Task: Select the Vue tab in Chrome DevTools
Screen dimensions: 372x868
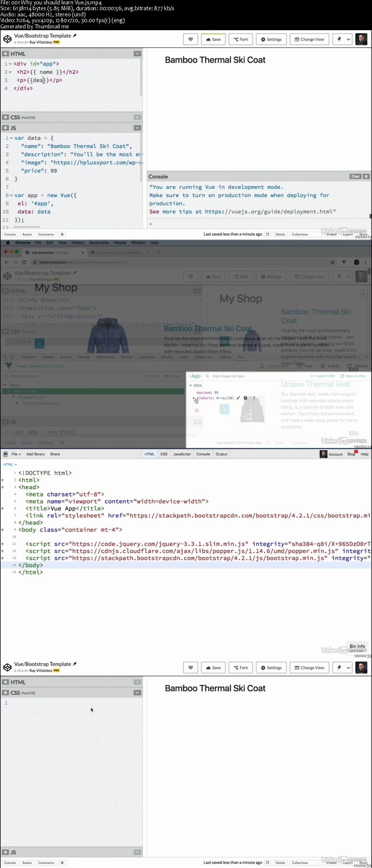Action: [x=240, y=357]
